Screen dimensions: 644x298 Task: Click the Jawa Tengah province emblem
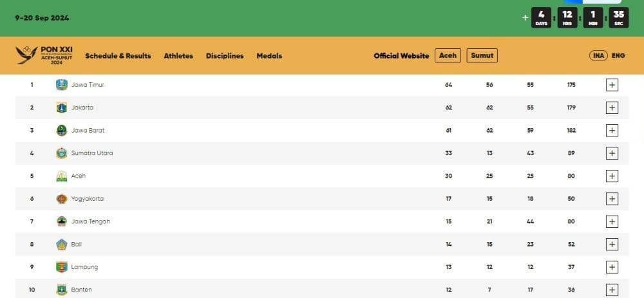click(62, 221)
